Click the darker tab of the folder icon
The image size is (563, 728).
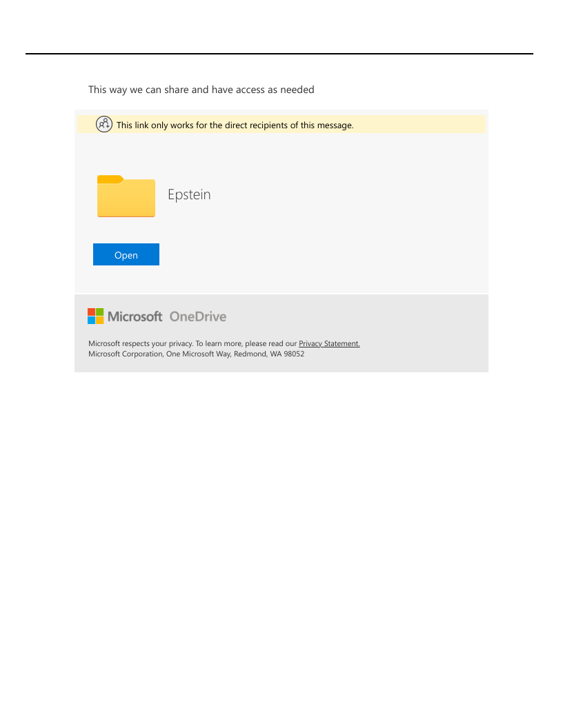tap(110, 179)
